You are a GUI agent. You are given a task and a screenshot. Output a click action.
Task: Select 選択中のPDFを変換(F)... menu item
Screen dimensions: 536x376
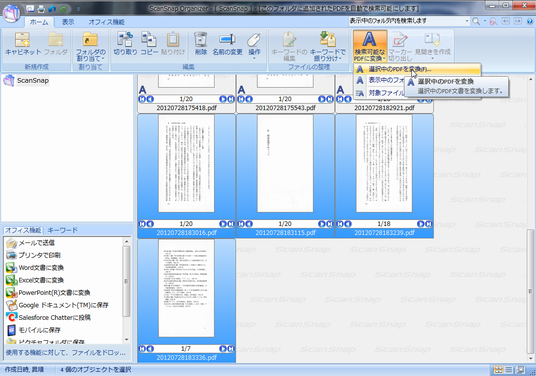pyautogui.click(x=417, y=69)
